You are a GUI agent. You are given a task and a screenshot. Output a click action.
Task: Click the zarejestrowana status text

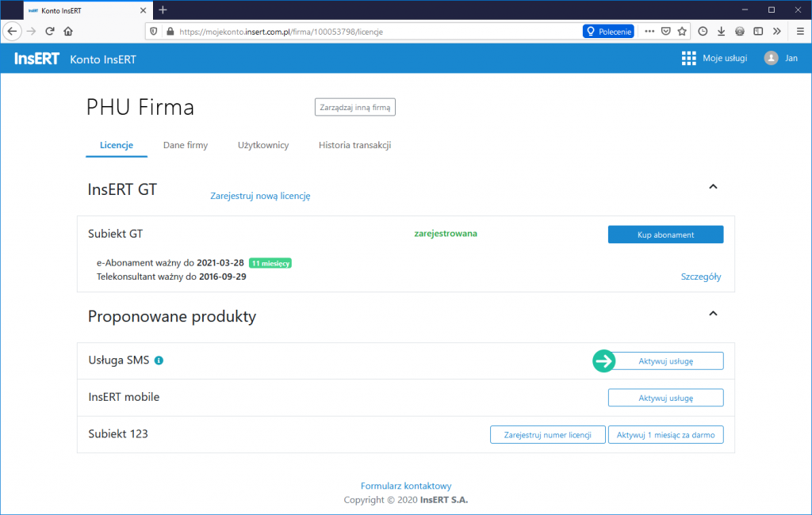[x=446, y=234]
